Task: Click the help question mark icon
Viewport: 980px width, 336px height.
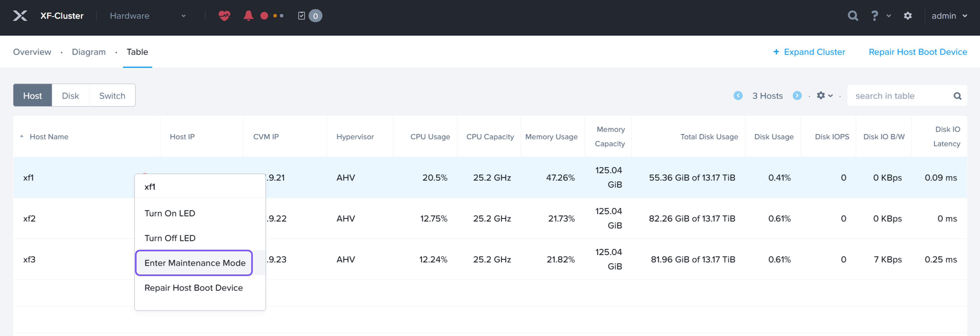Action: 874,16
